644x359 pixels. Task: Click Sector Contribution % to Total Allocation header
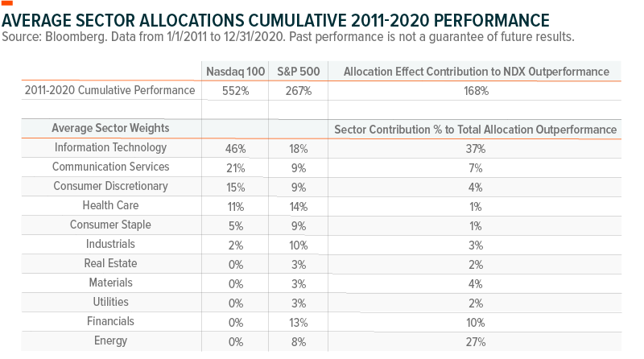(476, 129)
